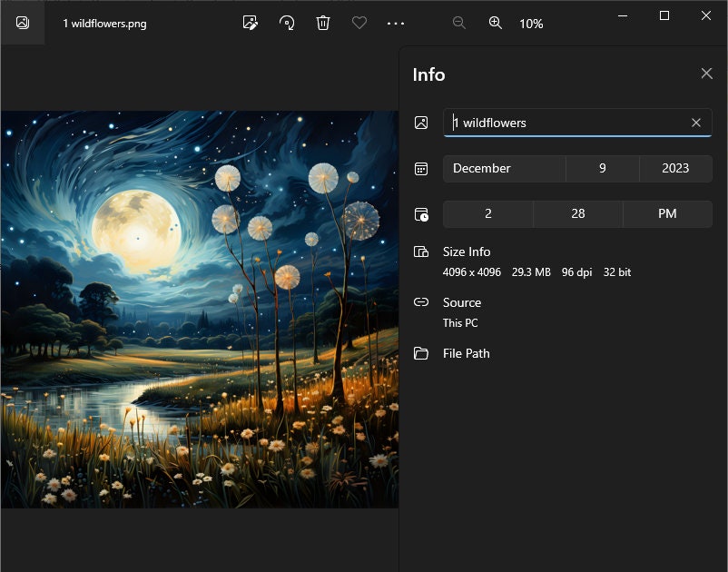The image size is (728, 572).
Task: Open the See more three-dots menu
Action: pyautogui.click(x=396, y=24)
